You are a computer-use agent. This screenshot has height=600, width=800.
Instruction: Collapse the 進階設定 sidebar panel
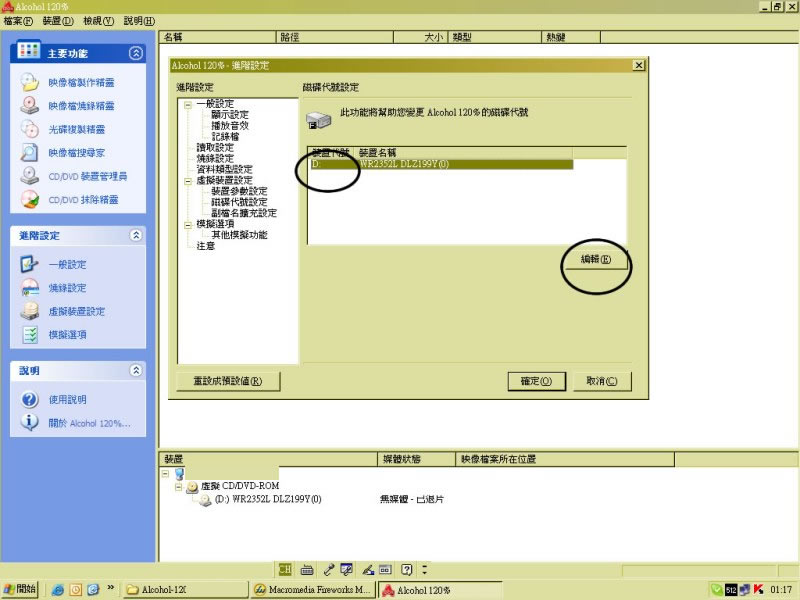click(x=136, y=235)
